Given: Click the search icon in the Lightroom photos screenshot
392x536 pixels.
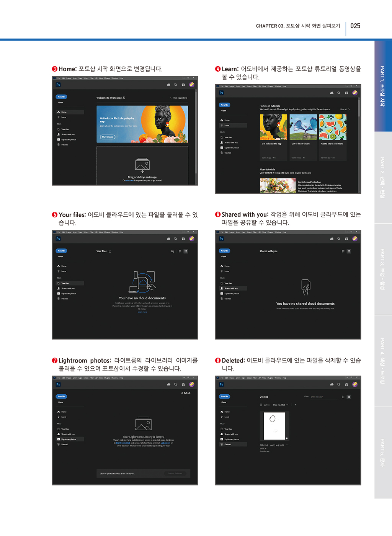Looking at the screenshot, I should [x=176, y=384].
